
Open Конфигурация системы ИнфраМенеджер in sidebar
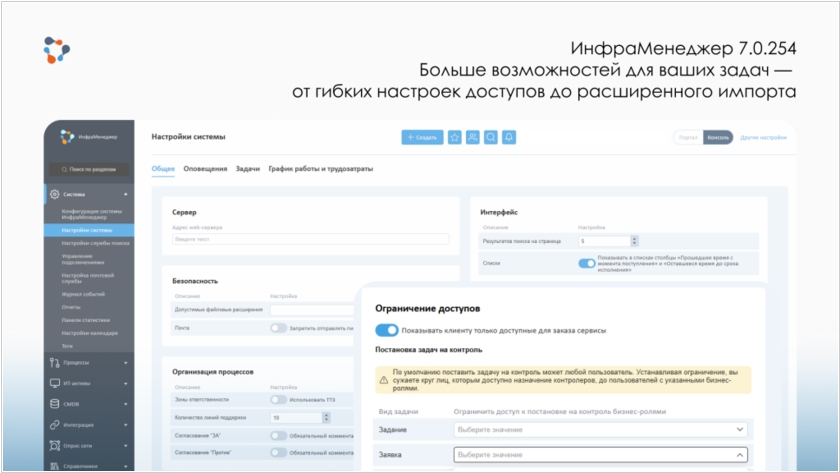tap(92, 214)
